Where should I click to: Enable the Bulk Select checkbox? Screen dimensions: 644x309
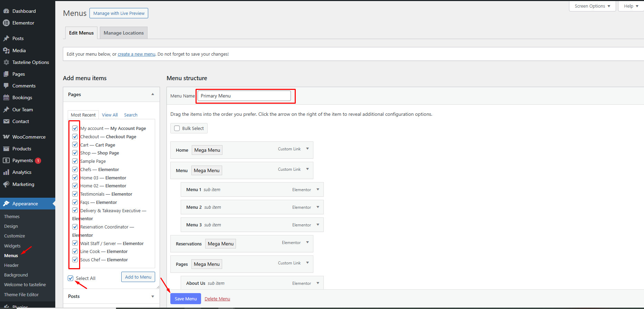point(177,128)
